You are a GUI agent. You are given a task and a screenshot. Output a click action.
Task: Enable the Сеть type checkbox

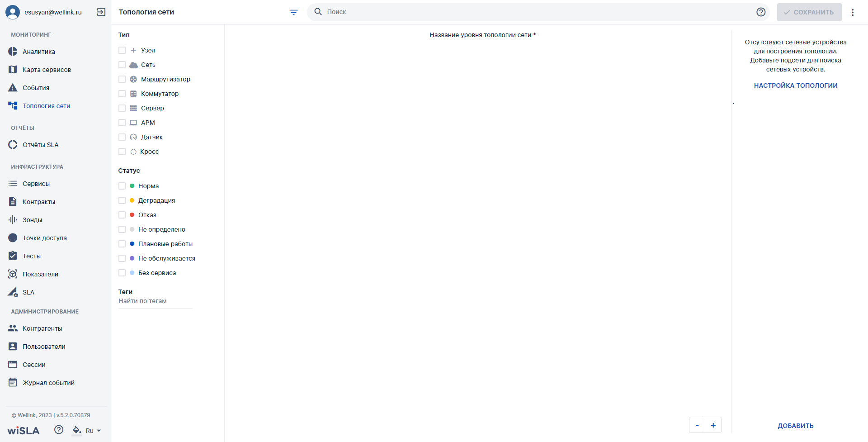point(122,65)
